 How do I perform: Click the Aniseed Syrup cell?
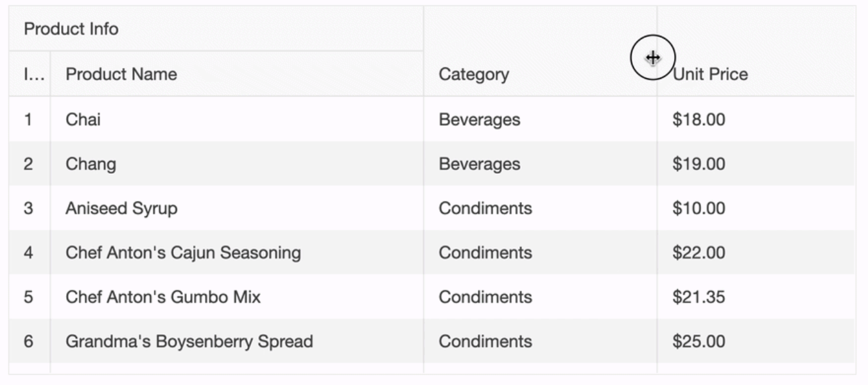tap(121, 209)
